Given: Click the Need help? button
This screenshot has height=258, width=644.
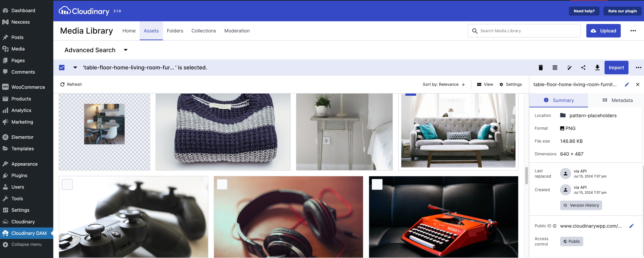Looking at the screenshot, I should [584, 11].
